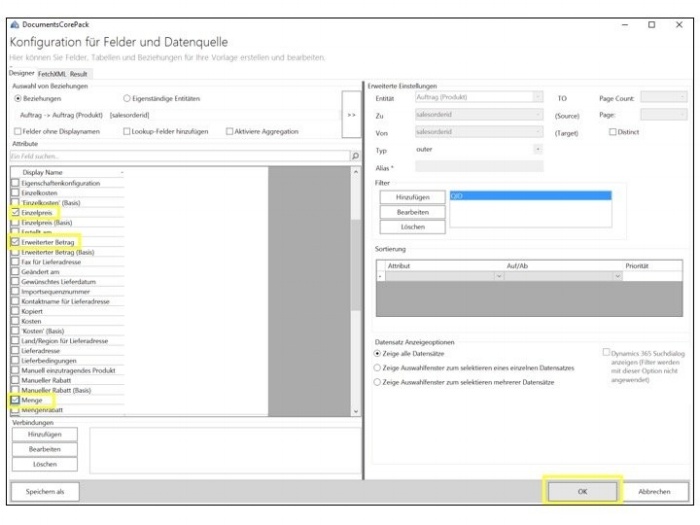700x525 pixels.
Task: Check Gewünschtes Lieferdatum attribute
Action: 15,282
